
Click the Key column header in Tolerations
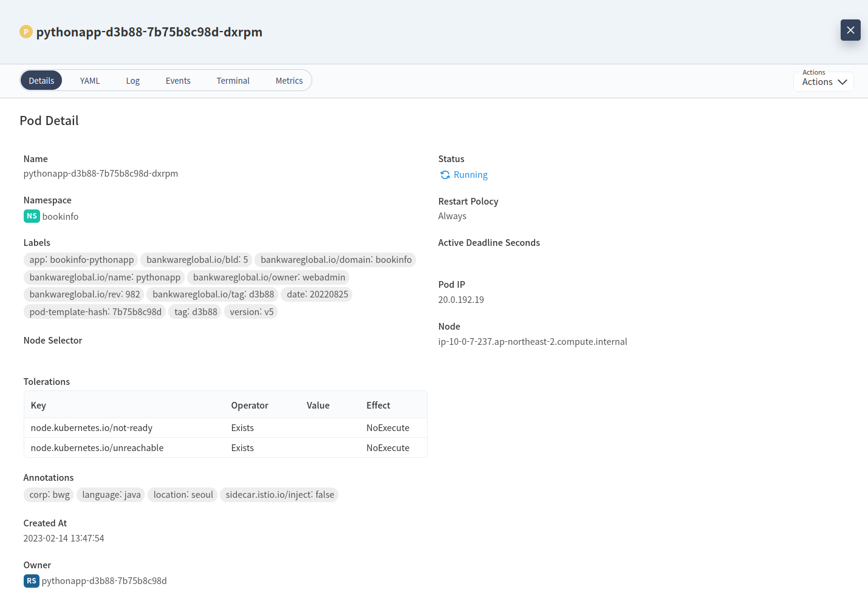click(38, 406)
